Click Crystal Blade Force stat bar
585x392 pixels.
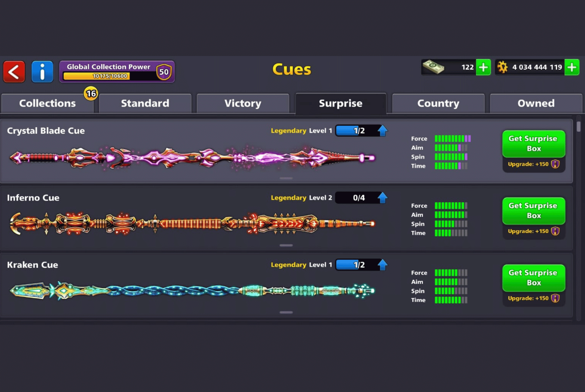click(453, 139)
